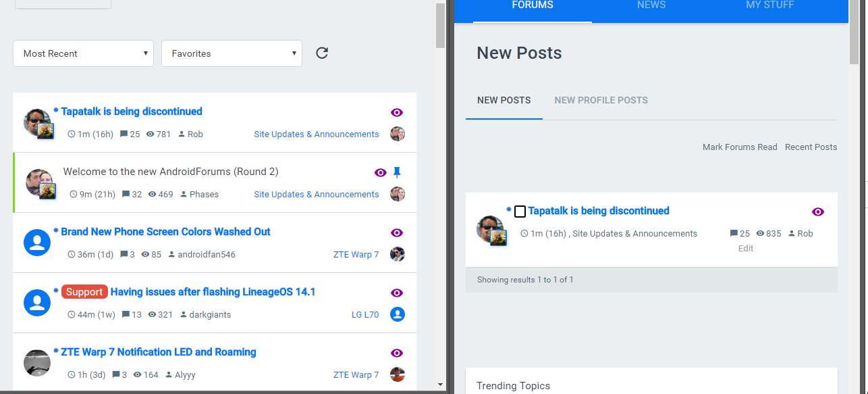Click 'Rob' poster name in New Posts row
This screenshot has width=868, height=394.
[x=805, y=234]
